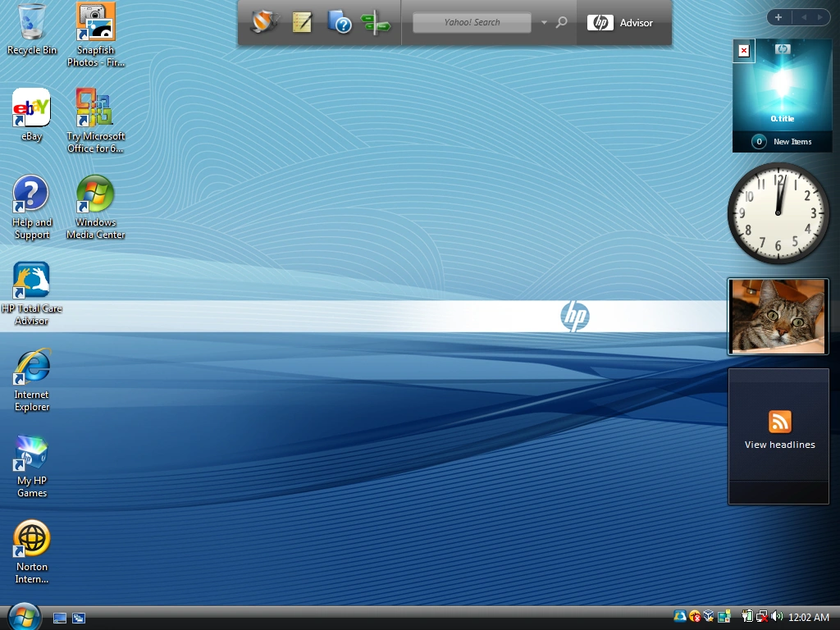This screenshot has height=630, width=840.
Task: Open the Yahoo Search dropdown arrow
Action: pos(543,22)
